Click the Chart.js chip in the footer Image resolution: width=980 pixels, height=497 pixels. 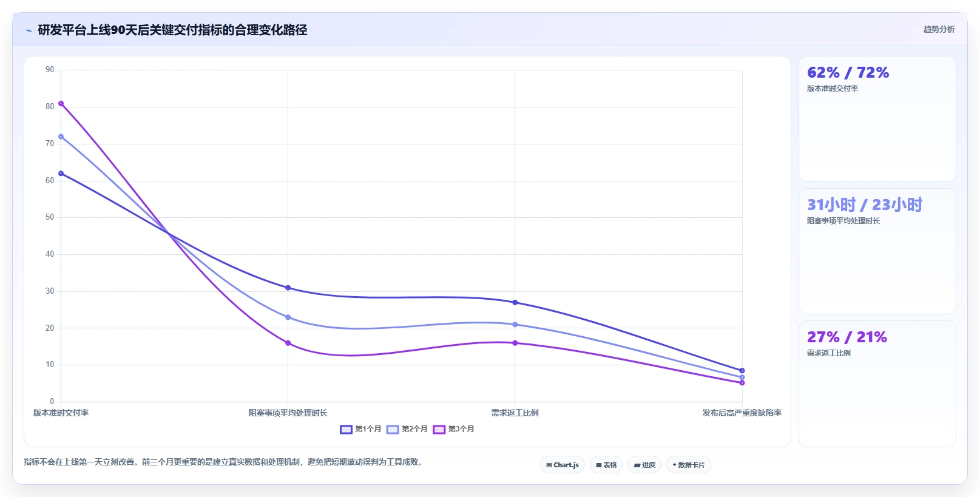tap(563, 465)
